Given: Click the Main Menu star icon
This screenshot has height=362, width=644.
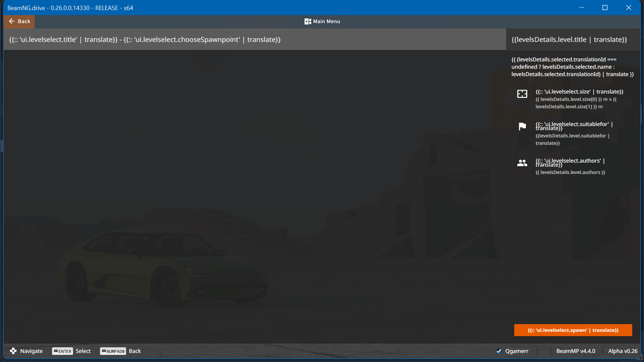Looking at the screenshot, I should [308, 21].
